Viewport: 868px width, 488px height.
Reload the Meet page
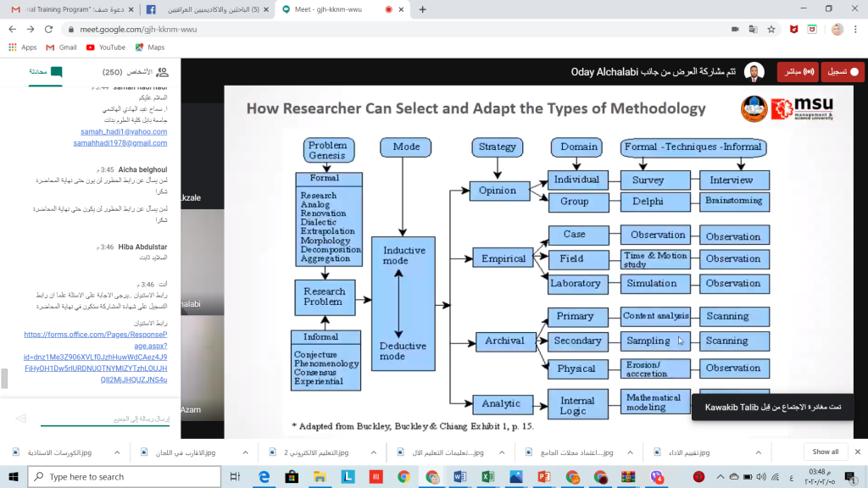(50, 29)
